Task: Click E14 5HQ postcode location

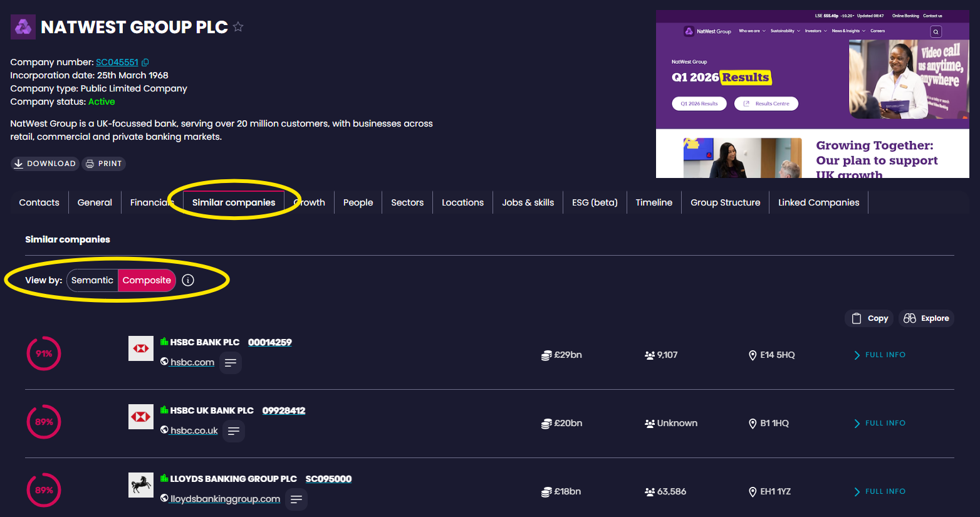Action: (x=772, y=355)
